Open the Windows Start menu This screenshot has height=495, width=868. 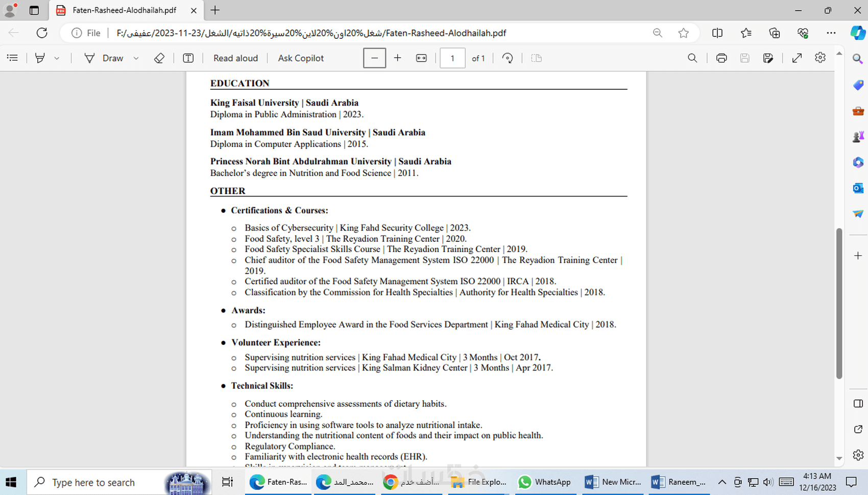[x=11, y=482]
